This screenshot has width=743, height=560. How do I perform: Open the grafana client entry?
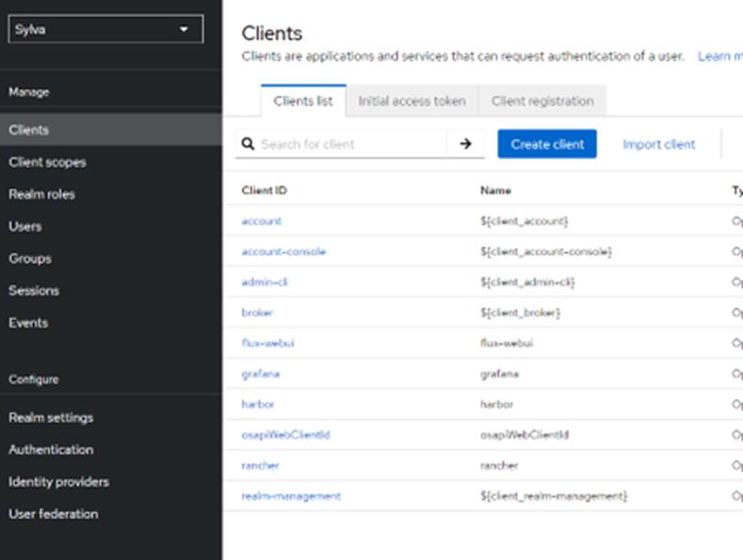click(260, 374)
